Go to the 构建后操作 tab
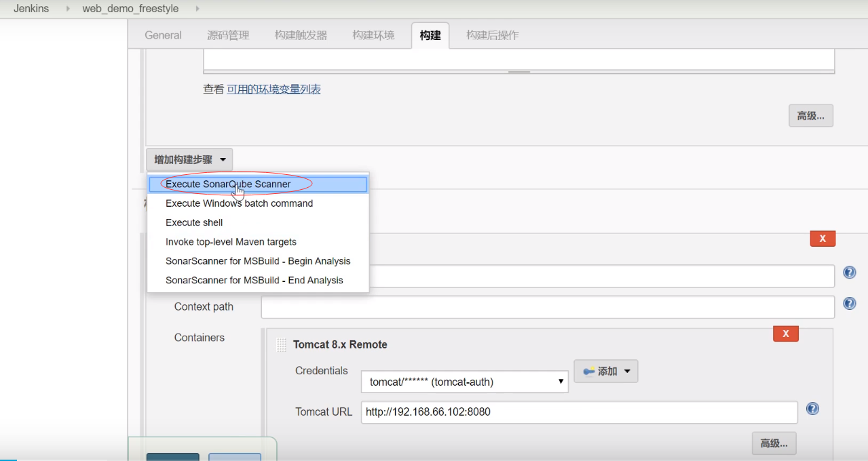 493,35
